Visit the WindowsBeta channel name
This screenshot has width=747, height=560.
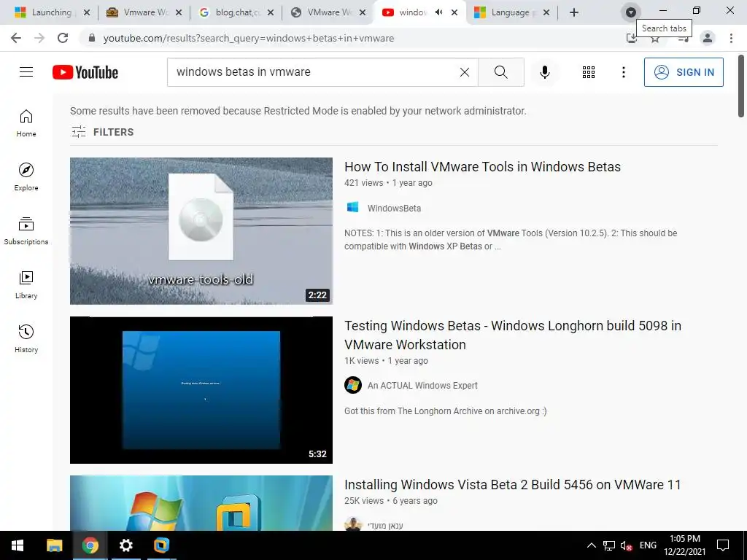click(x=394, y=208)
